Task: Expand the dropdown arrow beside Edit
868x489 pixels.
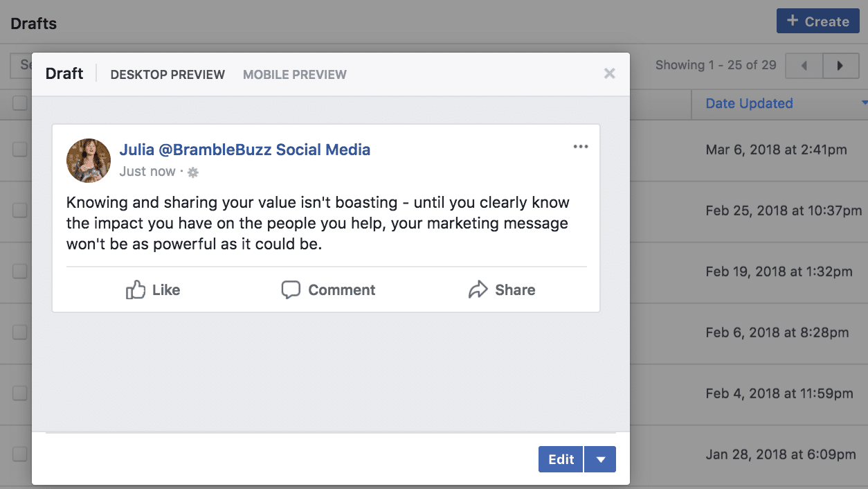Action: click(600, 459)
